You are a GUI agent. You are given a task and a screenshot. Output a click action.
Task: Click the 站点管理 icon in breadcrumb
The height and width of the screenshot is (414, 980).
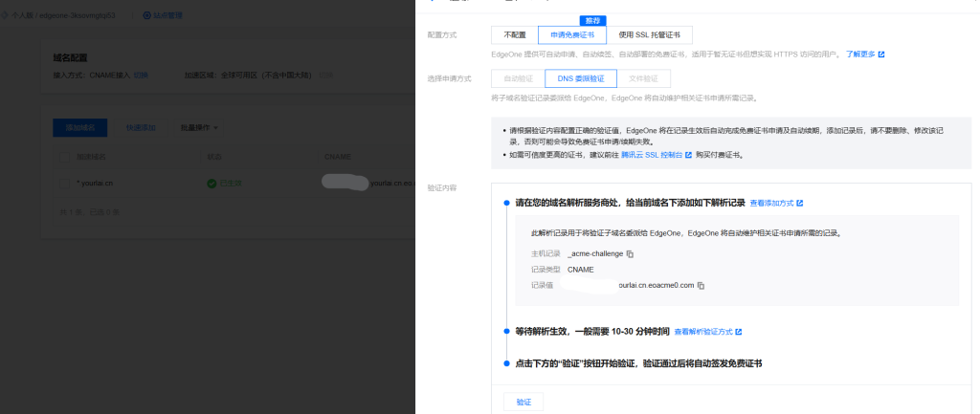[146, 15]
